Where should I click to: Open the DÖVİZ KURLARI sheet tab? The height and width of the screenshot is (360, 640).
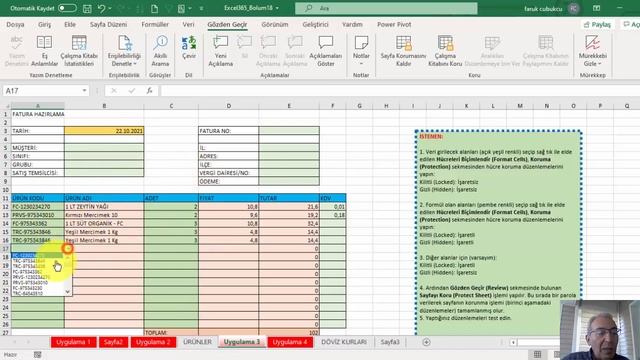[344, 342]
